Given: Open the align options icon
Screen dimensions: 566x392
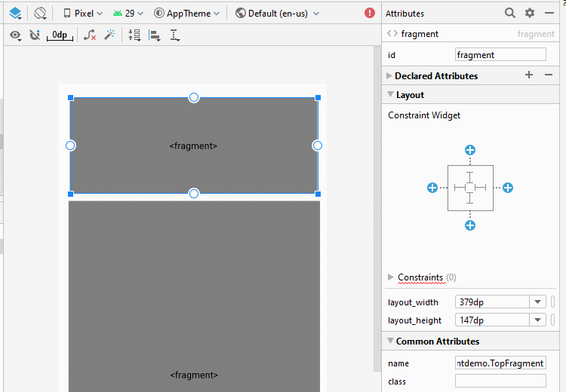Looking at the screenshot, I should (x=155, y=35).
